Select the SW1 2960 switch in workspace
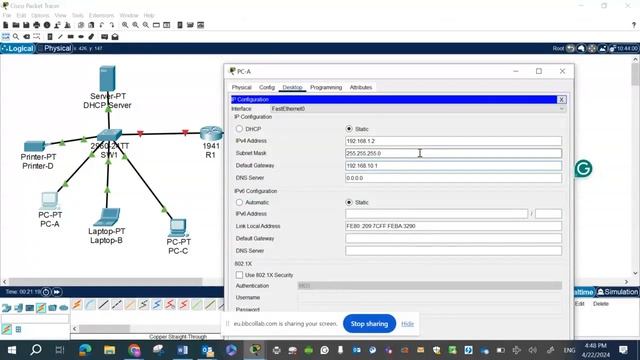 (x=109, y=135)
